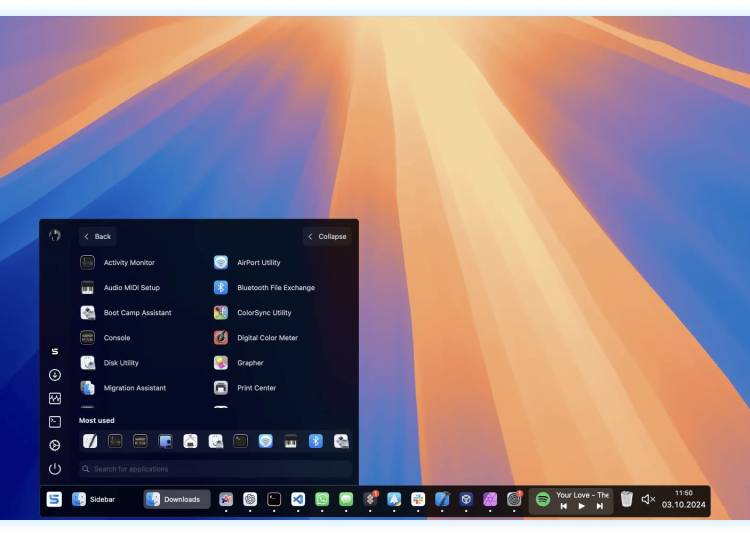
Task: Click the Sidebar taskbar item
Action: (93, 499)
